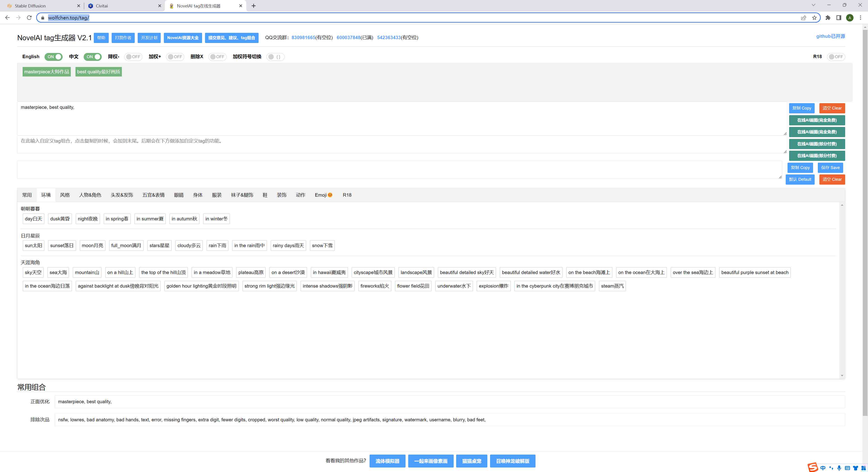Add the steam蒸汽 tag
The image size is (868, 472).
(x=612, y=286)
